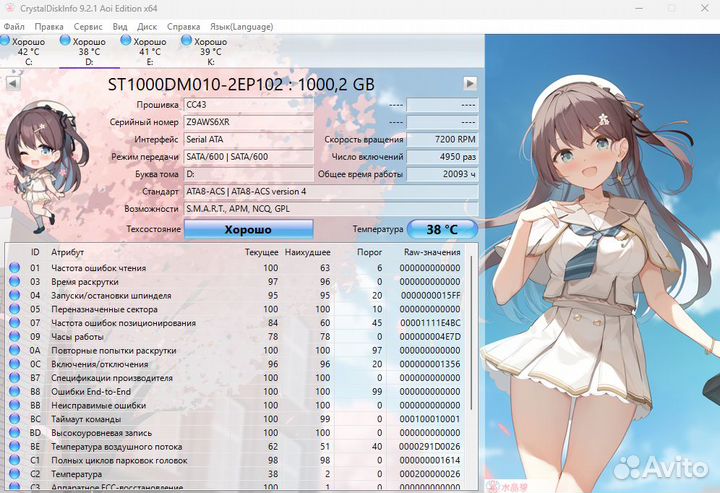Viewport: 720px width, 493px height.
Task: Select disk C: status orb at 42 °C
Action: [x=6, y=40]
